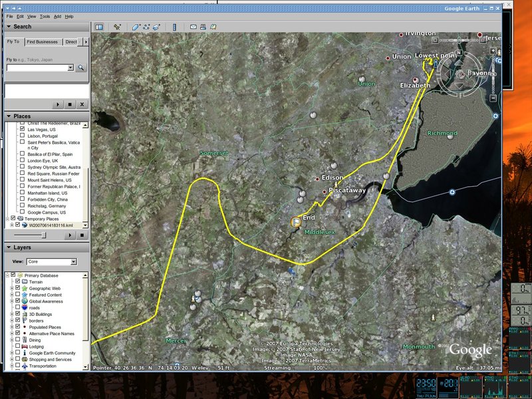Collapse the Layers panel
The width and height of the screenshot is (532, 399).
(9, 247)
